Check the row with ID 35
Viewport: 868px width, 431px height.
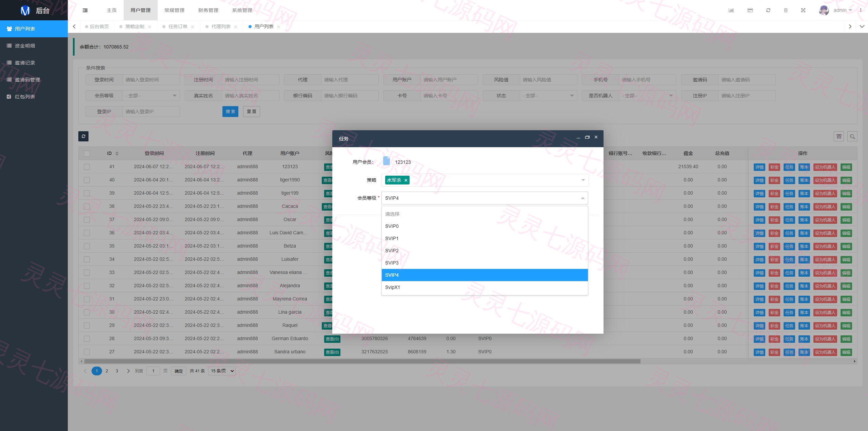pos(87,246)
